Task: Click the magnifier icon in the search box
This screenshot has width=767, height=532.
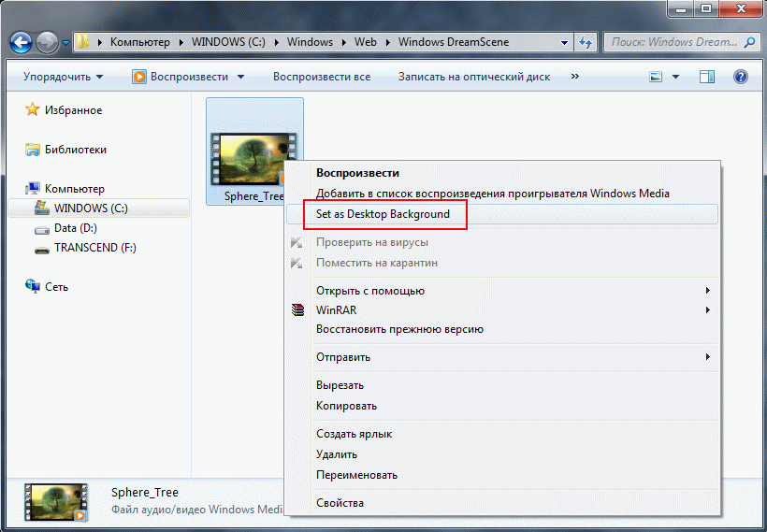Action: coord(749,42)
